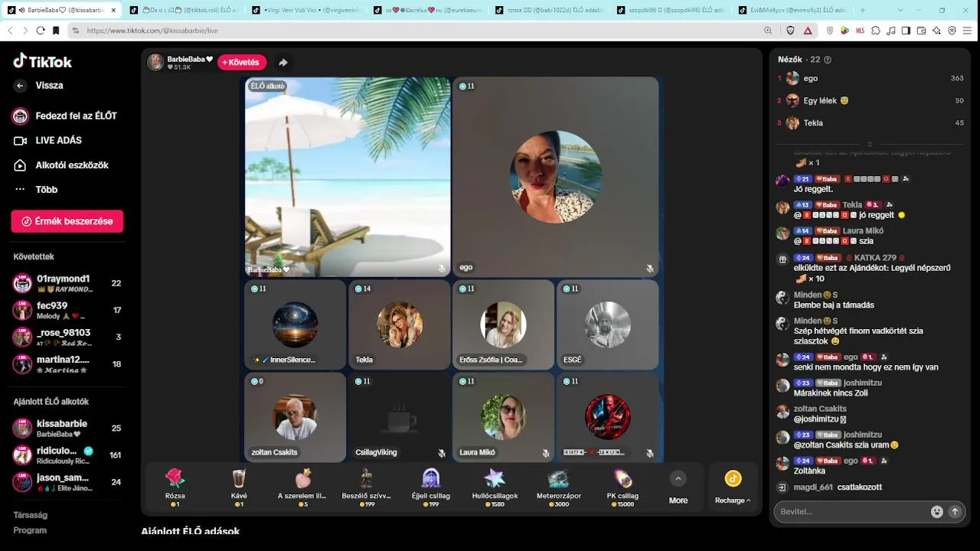Share the live stream arrow icon
The height and width of the screenshot is (551, 980).
(283, 63)
